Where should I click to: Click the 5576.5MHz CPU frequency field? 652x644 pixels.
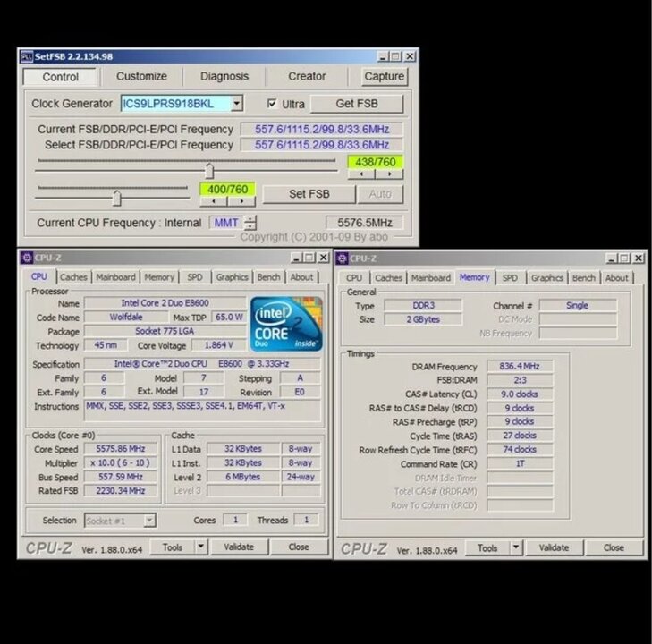(364, 223)
